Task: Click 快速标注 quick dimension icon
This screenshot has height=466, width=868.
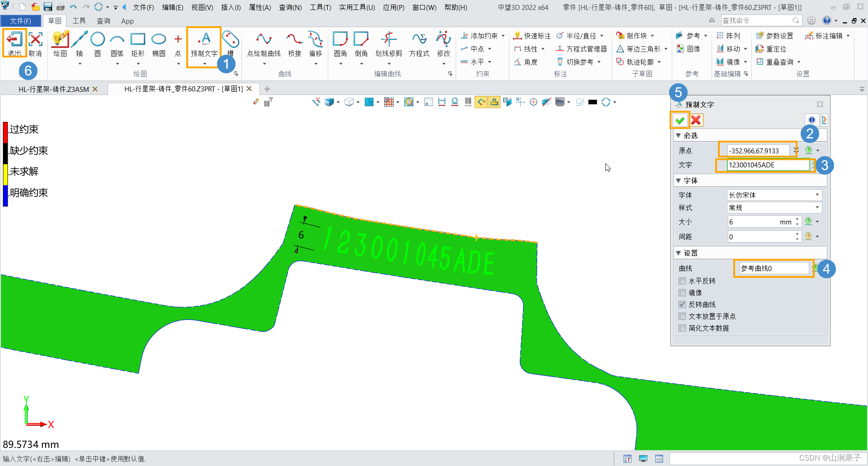Action: pyautogui.click(x=518, y=36)
